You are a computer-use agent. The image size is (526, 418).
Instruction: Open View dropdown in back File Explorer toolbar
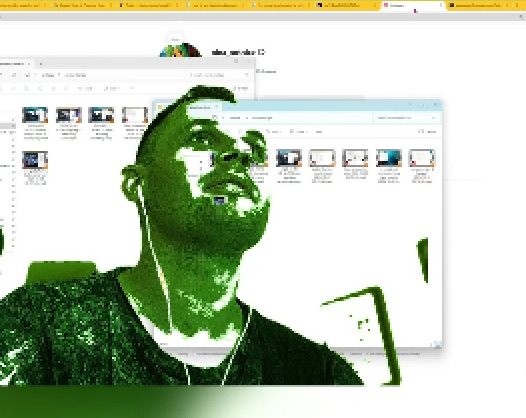[112, 89]
